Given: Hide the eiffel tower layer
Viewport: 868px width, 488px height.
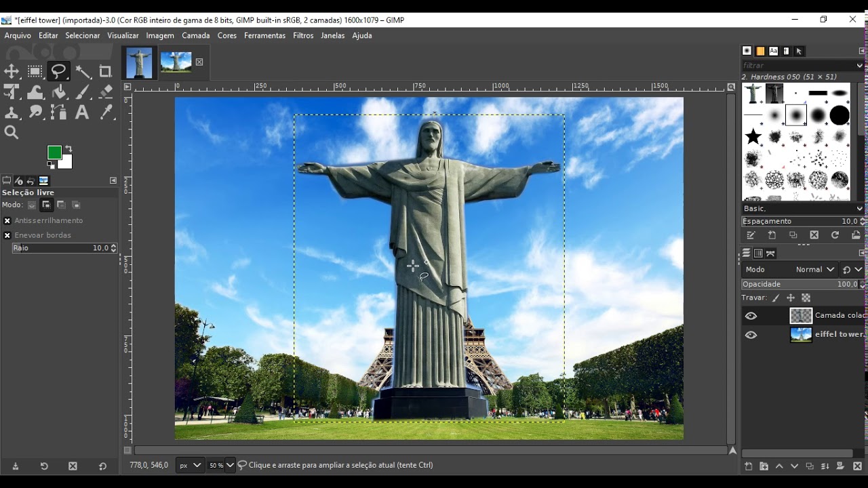Looking at the screenshot, I should [751, 335].
